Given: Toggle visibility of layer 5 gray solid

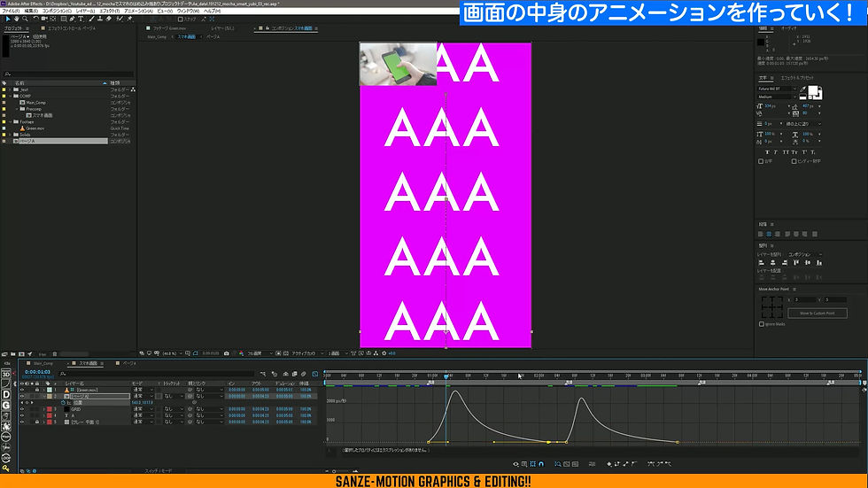Looking at the screenshot, I should coord(22,422).
